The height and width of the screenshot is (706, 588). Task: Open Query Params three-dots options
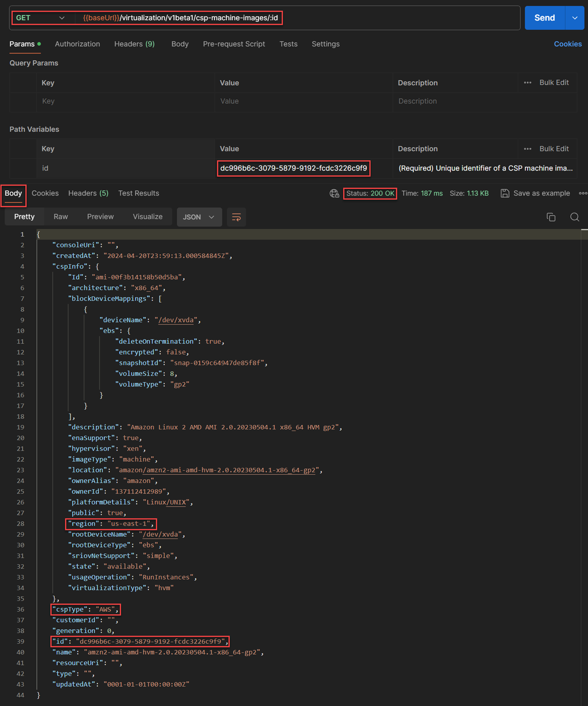[528, 83]
